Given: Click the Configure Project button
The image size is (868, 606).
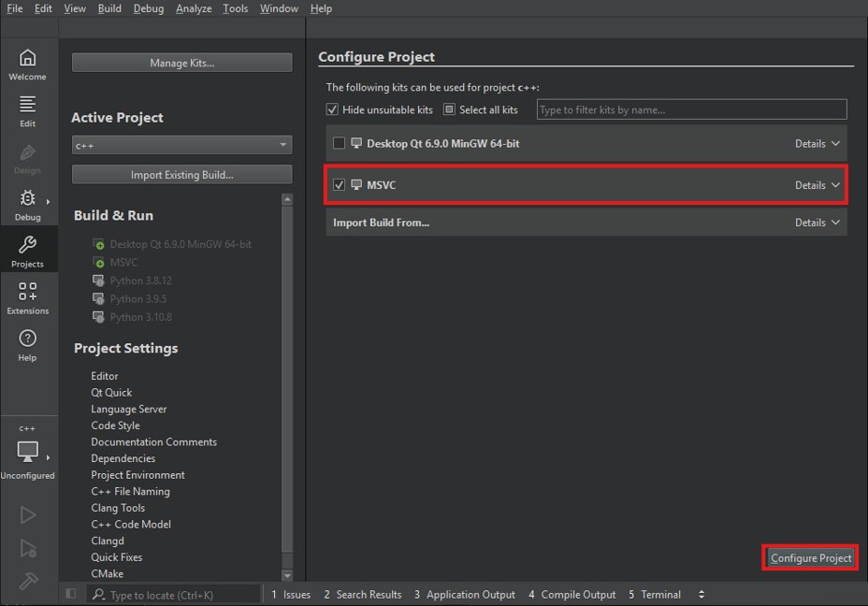Looking at the screenshot, I should click(810, 558).
